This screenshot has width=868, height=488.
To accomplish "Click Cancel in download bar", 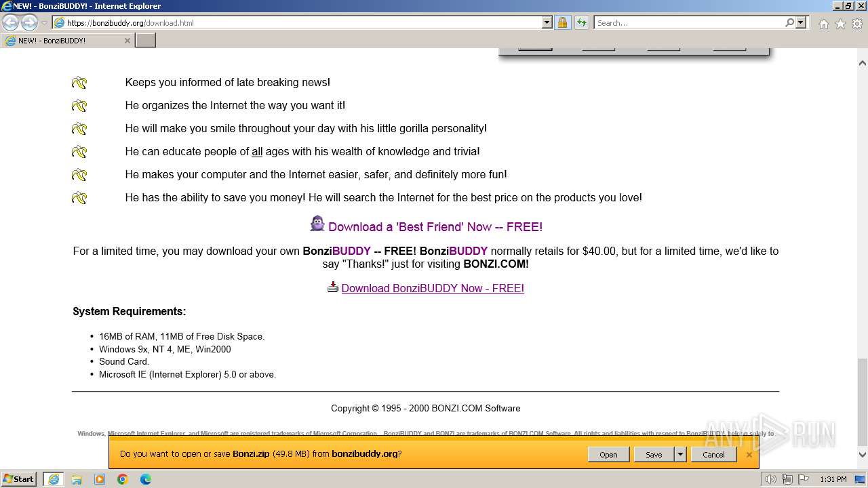I will (713, 455).
